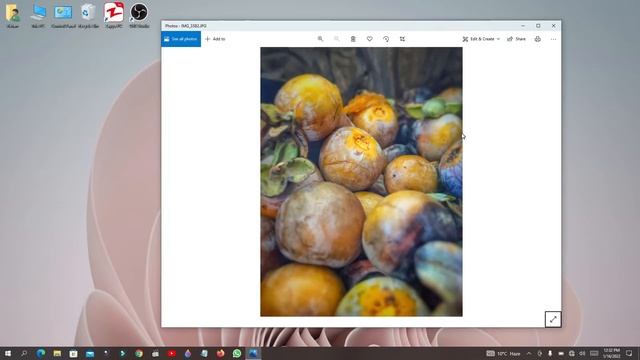Select the user folder desktop icon

13,16
